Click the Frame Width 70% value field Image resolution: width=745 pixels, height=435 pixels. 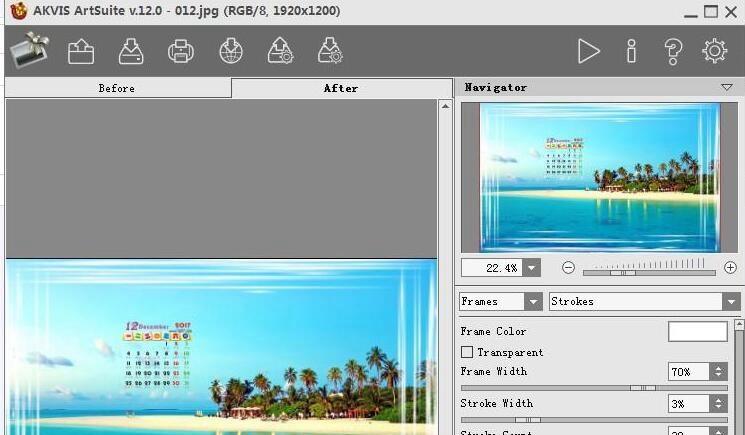tap(688, 371)
